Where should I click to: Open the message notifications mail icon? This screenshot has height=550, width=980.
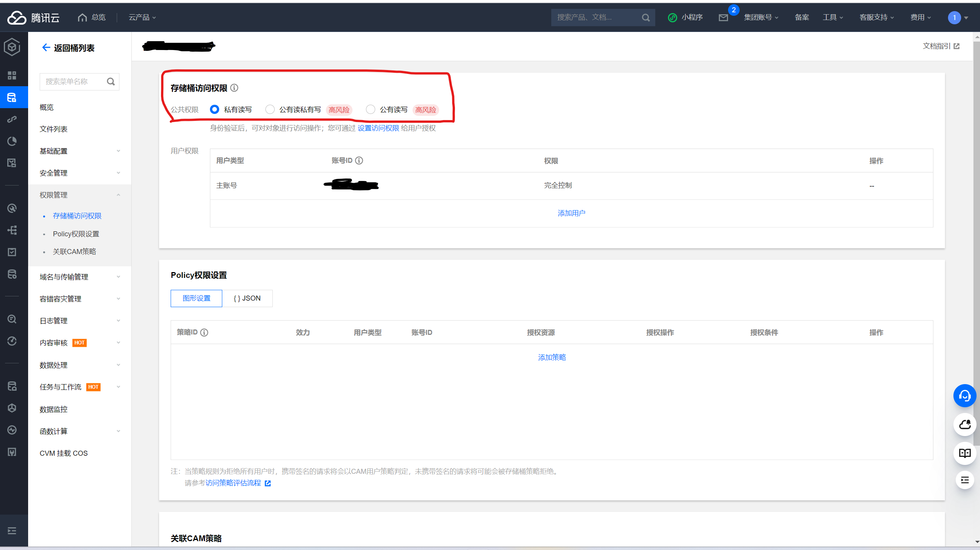point(723,17)
